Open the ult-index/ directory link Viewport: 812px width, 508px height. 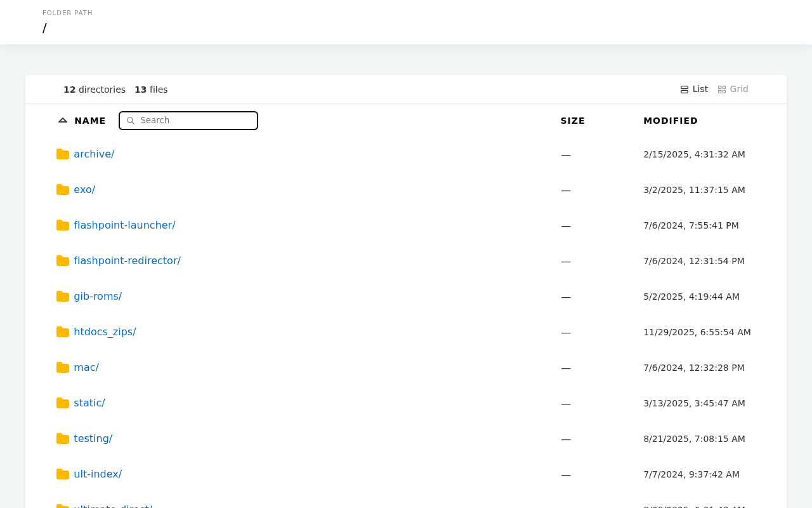tap(98, 474)
